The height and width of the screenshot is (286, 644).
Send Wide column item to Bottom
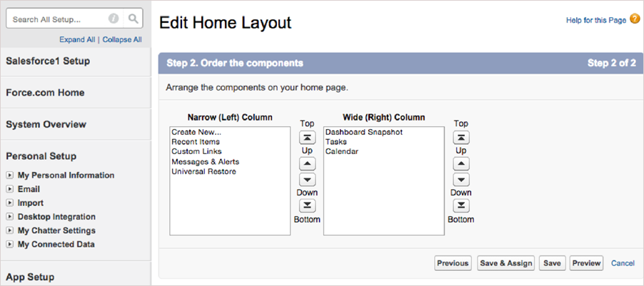461,205
